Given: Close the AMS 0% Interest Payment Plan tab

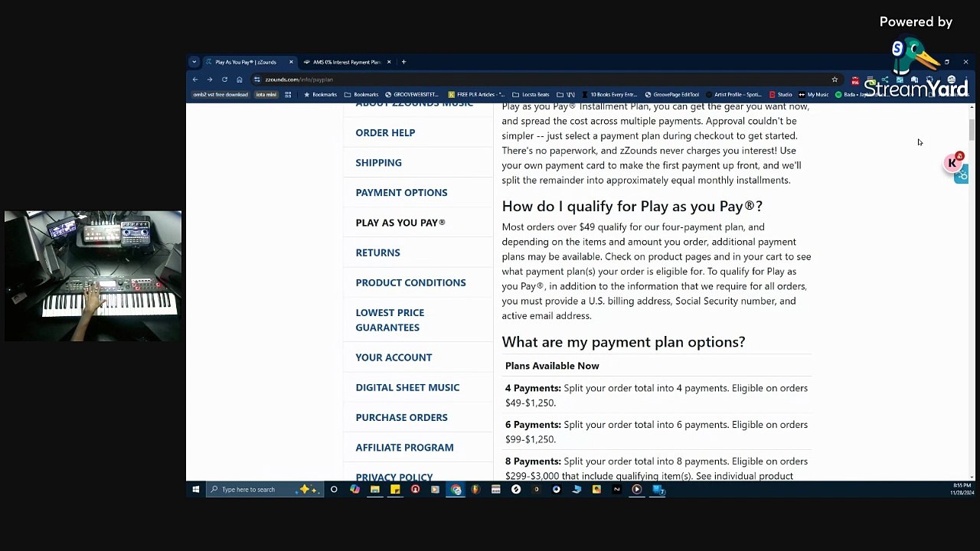Looking at the screenshot, I should point(389,62).
